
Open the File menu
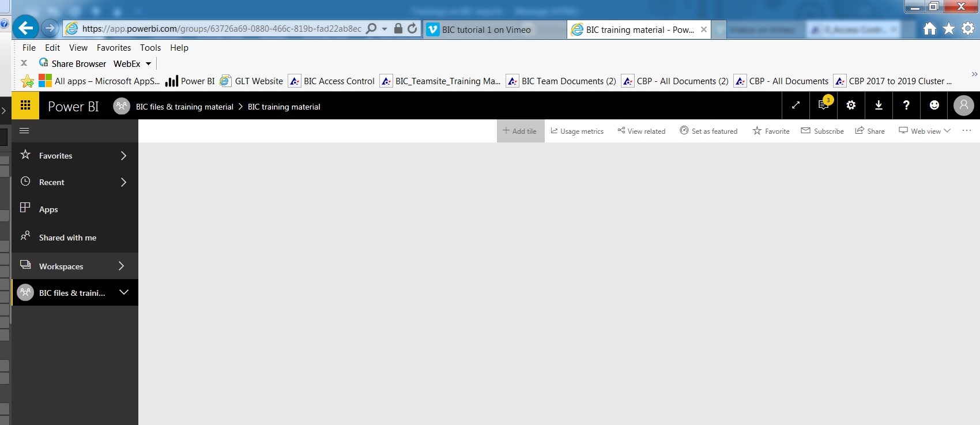[29, 48]
